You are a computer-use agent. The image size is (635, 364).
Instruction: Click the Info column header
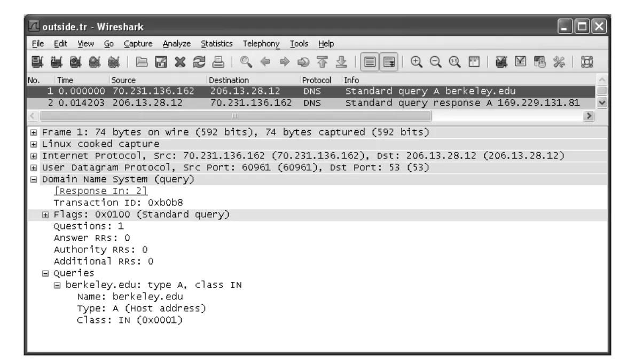pos(469,80)
